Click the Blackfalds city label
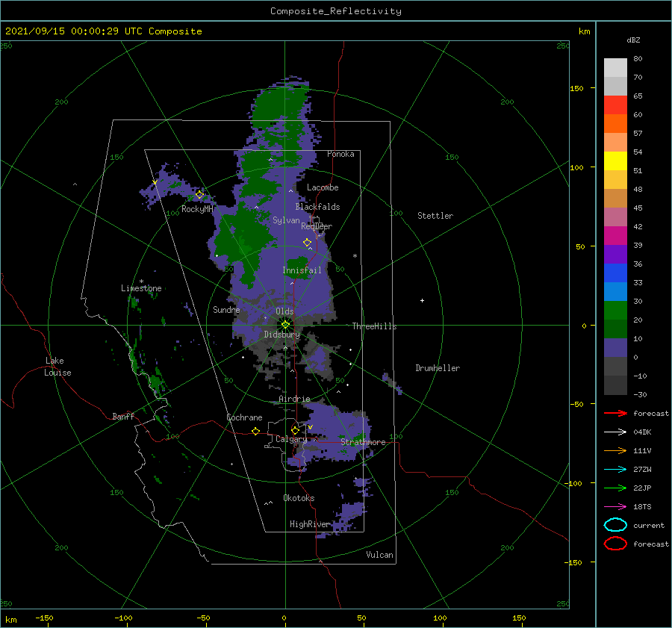672x628 pixels. pyautogui.click(x=317, y=207)
